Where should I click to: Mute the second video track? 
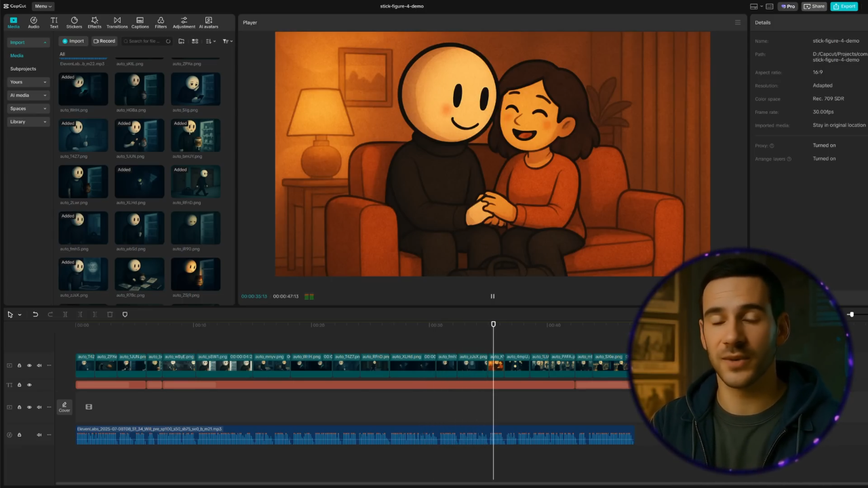click(x=39, y=407)
